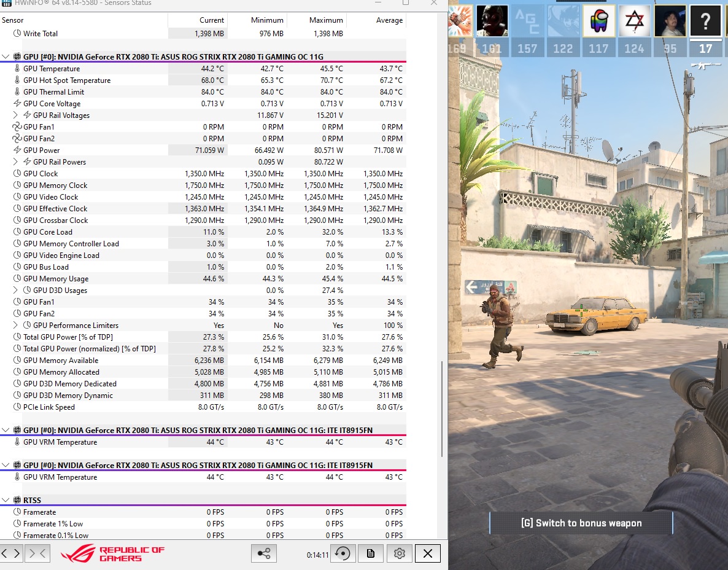Image resolution: width=728 pixels, height=570 pixels.
Task: Click the lightning icon beside GPU Core Voltage
Action: pyautogui.click(x=17, y=103)
